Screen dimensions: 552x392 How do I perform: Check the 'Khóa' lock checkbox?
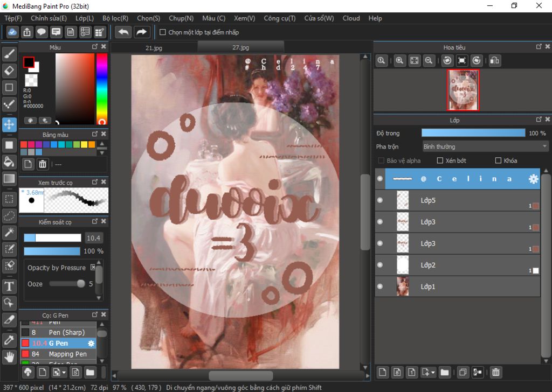[498, 160]
